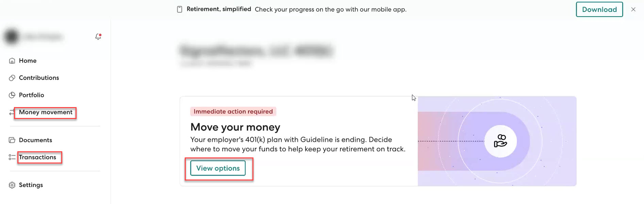This screenshot has width=644, height=204.
Task: Click the Download app button
Action: tap(599, 10)
